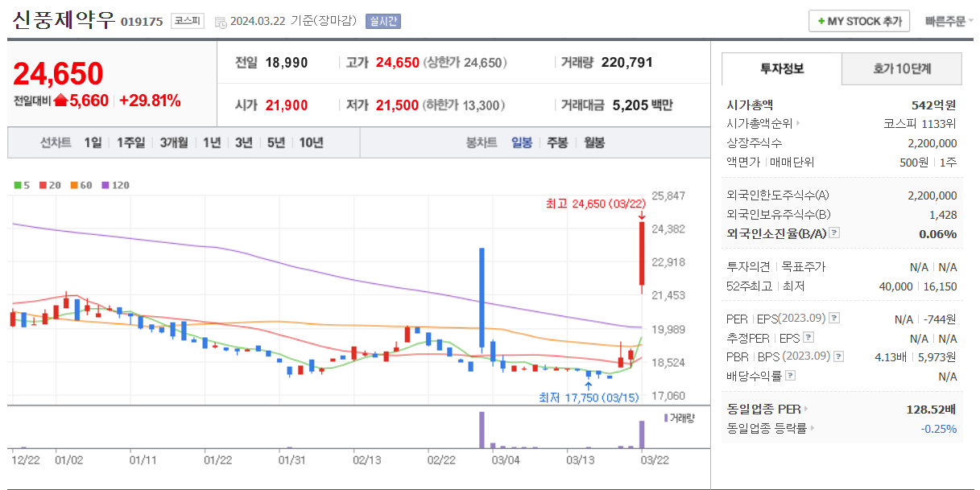
Task: Click help icon next to 외국인소진율(B/A)
Action: click(834, 233)
